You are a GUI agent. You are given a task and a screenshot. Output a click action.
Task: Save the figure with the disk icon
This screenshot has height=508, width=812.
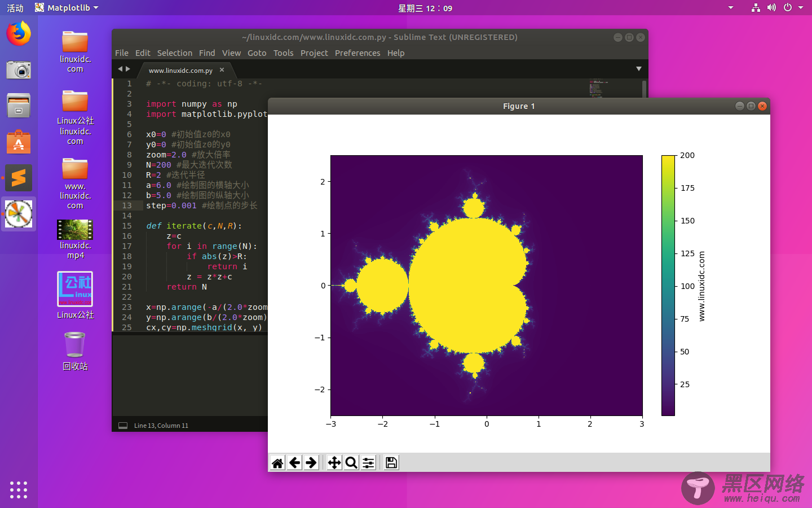click(x=391, y=463)
